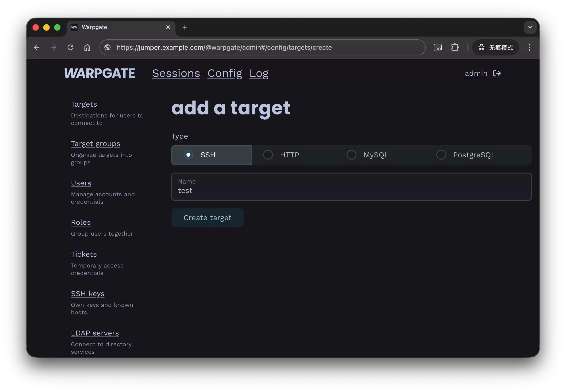Open the Log page

click(259, 73)
